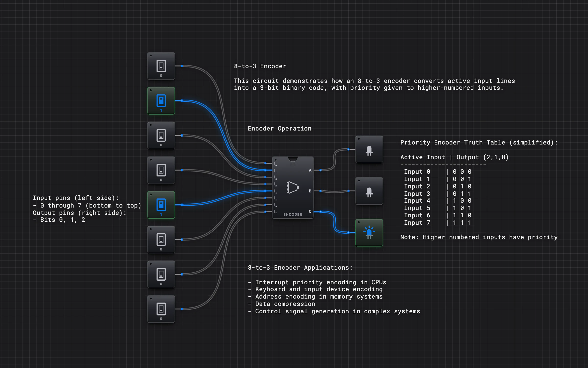Viewport: 588px width, 368px height.
Task: Select the glowing LED connected to output C
Action: pyautogui.click(x=369, y=233)
